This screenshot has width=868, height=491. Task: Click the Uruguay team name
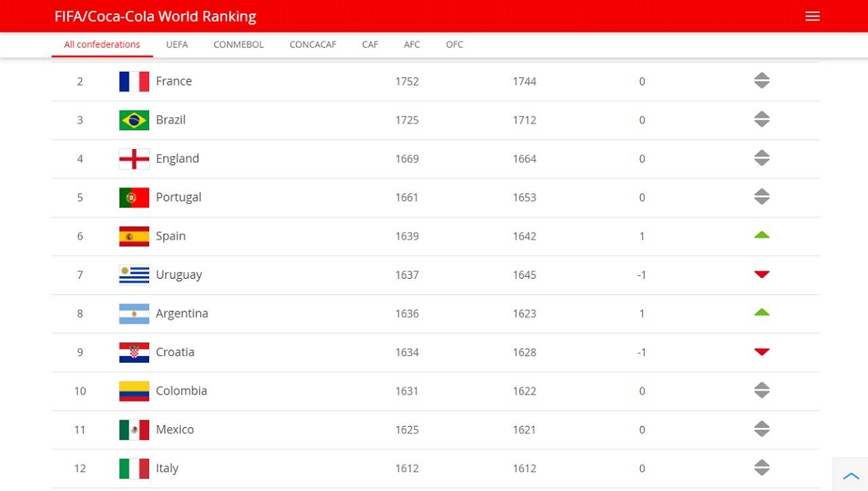tap(179, 275)
